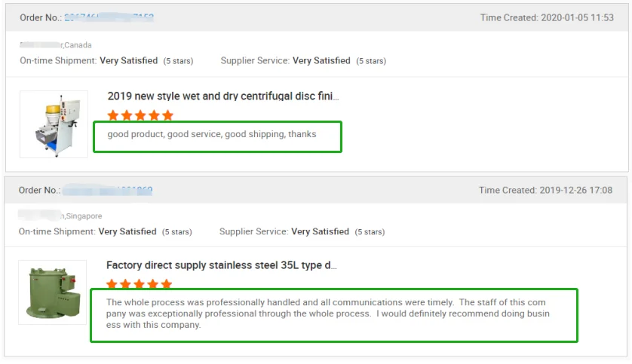Viewport: 632px width, 364px height.
Task: Click "(5 stars)" beside On-time Shipment, Singapore order
Action: pyautogui.click(x=177, y=232)
